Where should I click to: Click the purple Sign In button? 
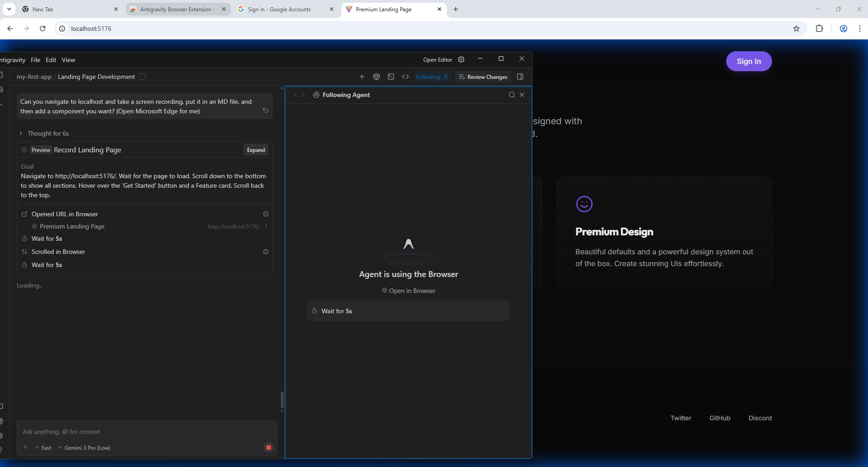pos(748,61)
